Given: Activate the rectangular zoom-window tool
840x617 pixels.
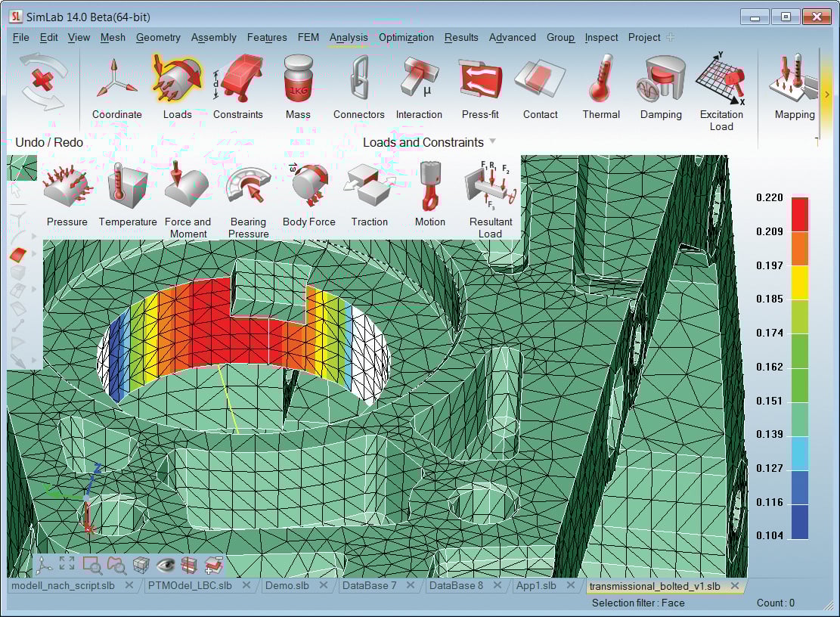Looking at the screenshot, I should tap(92, 565).
